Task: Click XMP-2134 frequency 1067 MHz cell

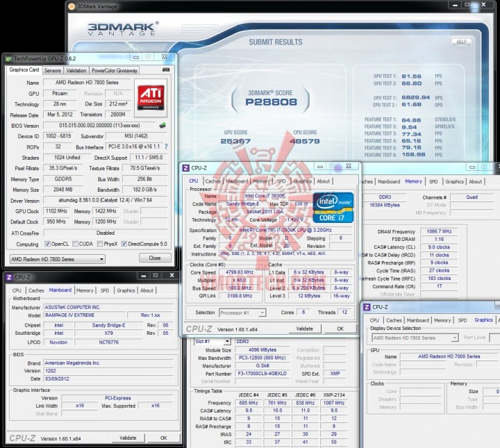Action: tap(334, 403)
